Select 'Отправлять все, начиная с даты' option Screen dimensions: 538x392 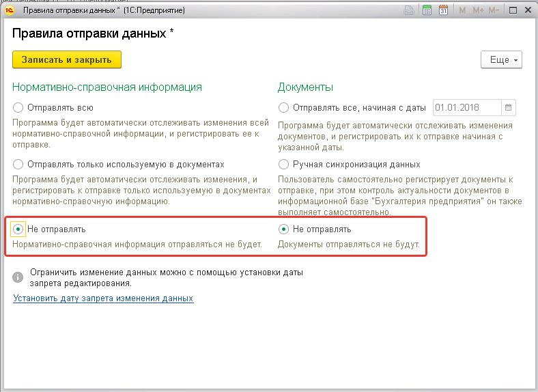(284, 108)
